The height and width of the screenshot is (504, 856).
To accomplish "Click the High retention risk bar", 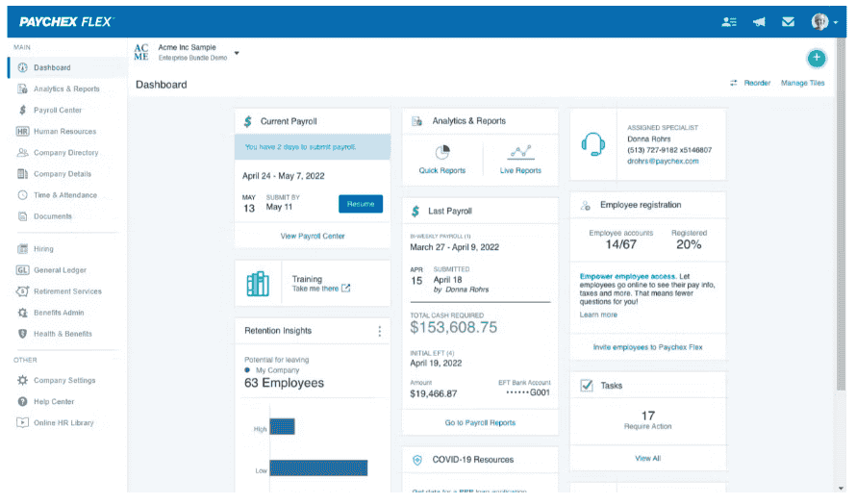I will 282,426.
